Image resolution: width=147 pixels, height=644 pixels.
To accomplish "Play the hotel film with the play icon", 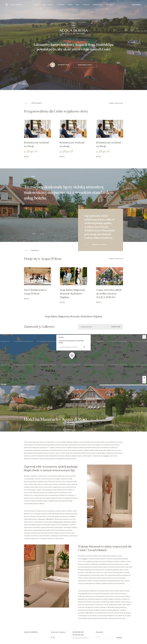I will tap(52, 65).
